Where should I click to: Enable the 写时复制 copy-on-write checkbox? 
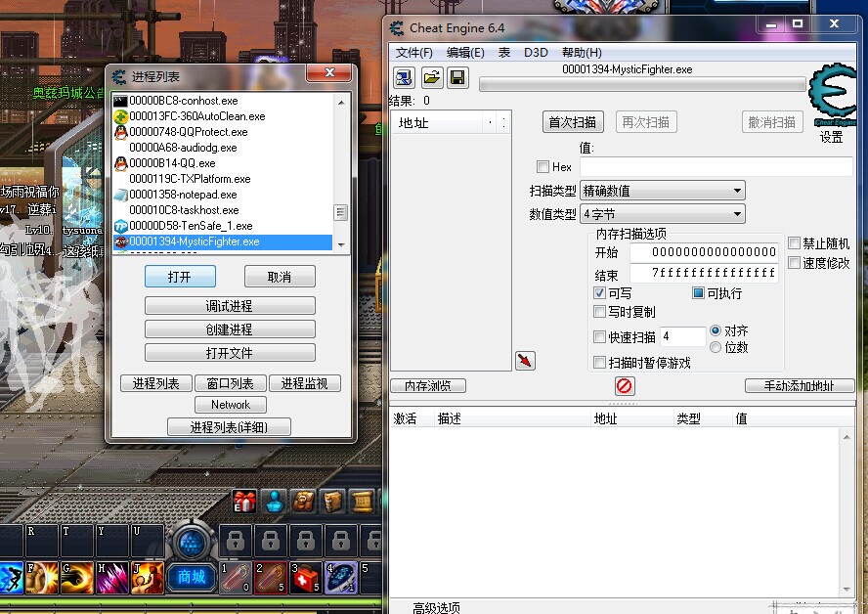click(x=599, y=311)
